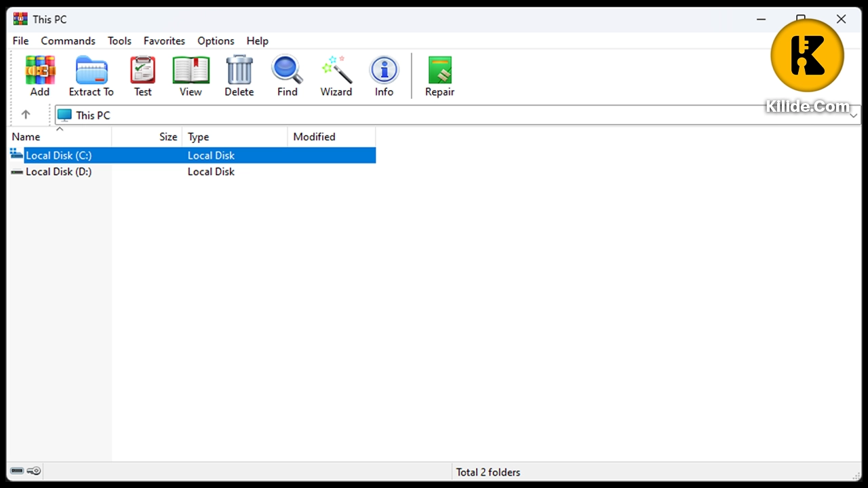
Task: Open the File menu
Action: pyautogui.click(x=20, y=41)
